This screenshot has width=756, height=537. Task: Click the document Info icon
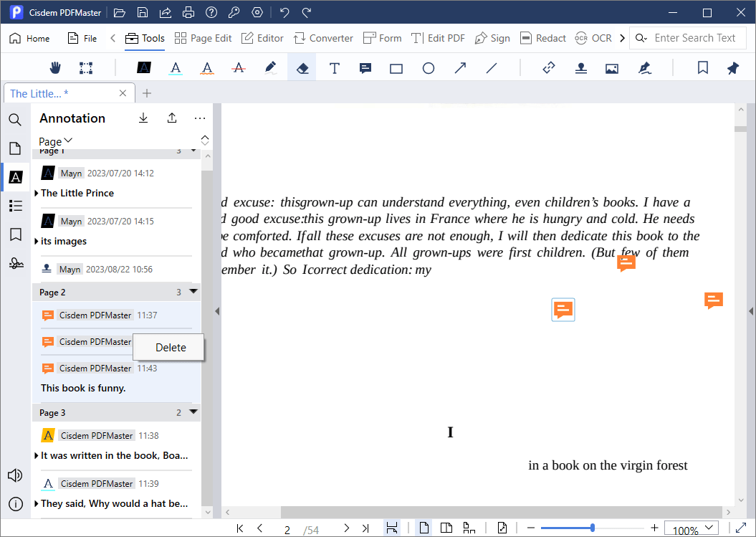tap(16, 504)
